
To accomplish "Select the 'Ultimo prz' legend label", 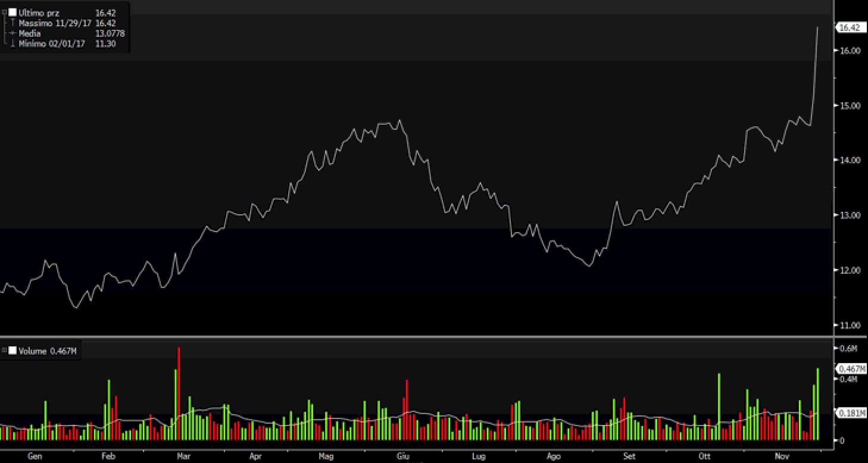I will pyautogui.click(x=39, y=12).
